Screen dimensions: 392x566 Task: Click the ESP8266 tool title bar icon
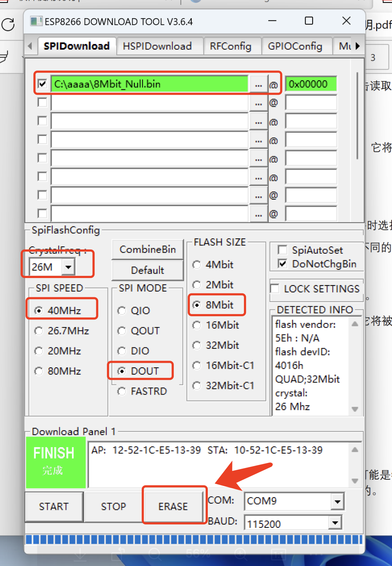36,21
